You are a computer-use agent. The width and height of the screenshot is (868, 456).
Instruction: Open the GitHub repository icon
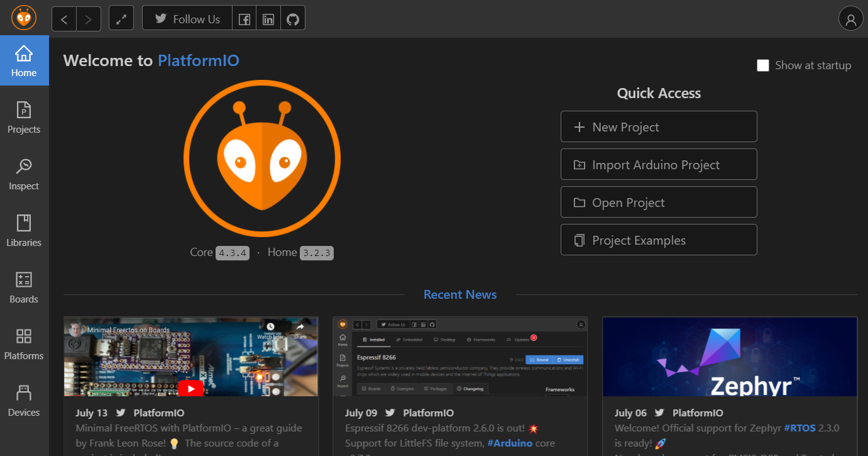coord(293,19)
